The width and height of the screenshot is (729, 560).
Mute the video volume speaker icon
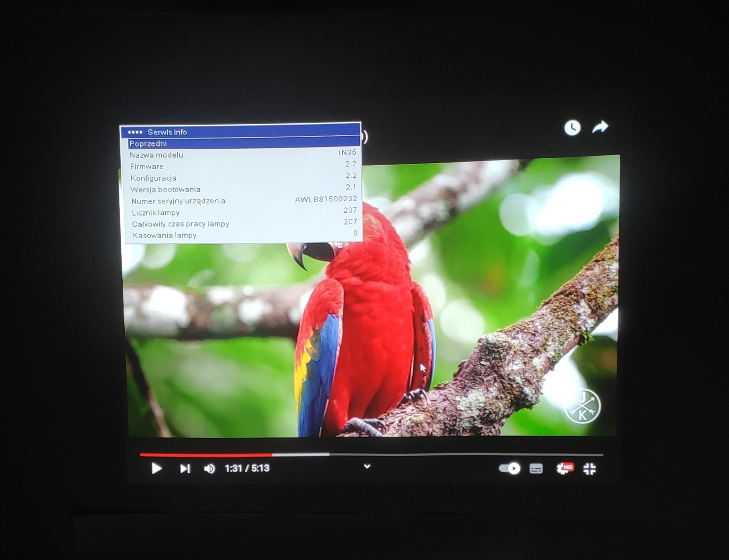[x=210, y=469]
